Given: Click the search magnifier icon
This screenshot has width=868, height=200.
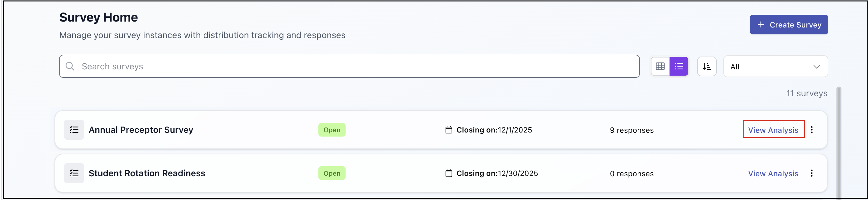Looking at the screenshot, I should [x=70, y=67].
